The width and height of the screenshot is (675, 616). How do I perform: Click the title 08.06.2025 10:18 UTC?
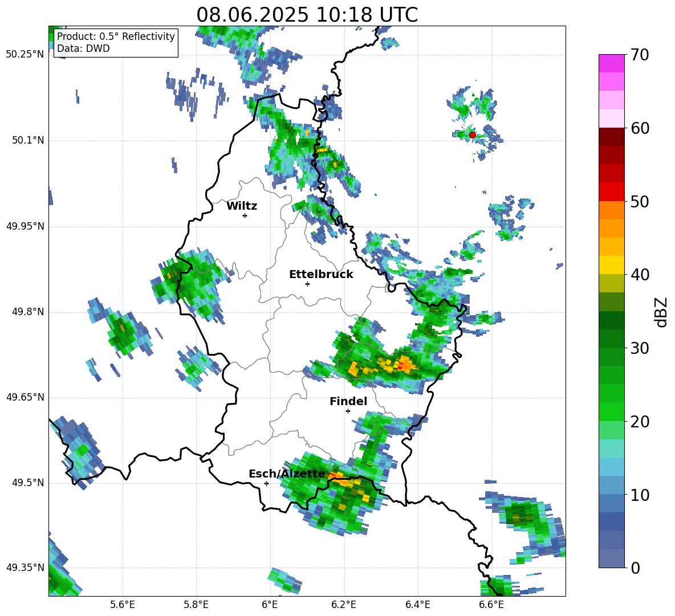[307, 15]
